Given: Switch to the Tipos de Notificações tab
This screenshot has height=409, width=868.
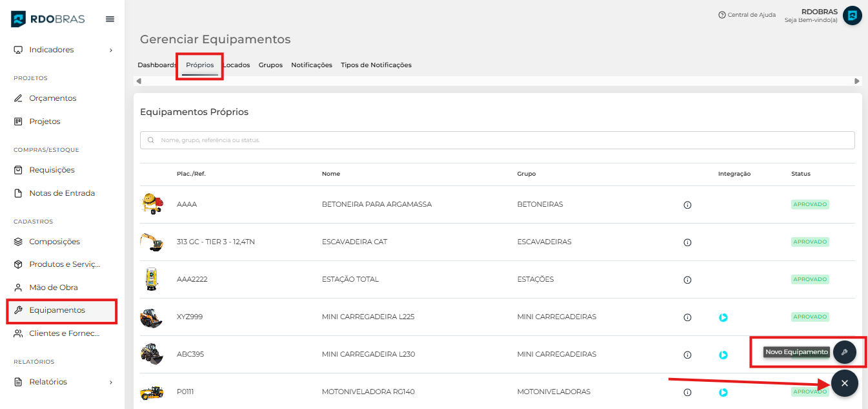Looking at the screenshot, I should 376,65.
